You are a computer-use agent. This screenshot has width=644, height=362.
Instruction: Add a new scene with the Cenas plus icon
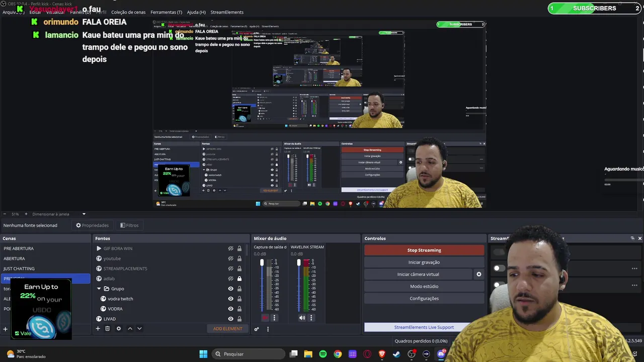point(6,329)
